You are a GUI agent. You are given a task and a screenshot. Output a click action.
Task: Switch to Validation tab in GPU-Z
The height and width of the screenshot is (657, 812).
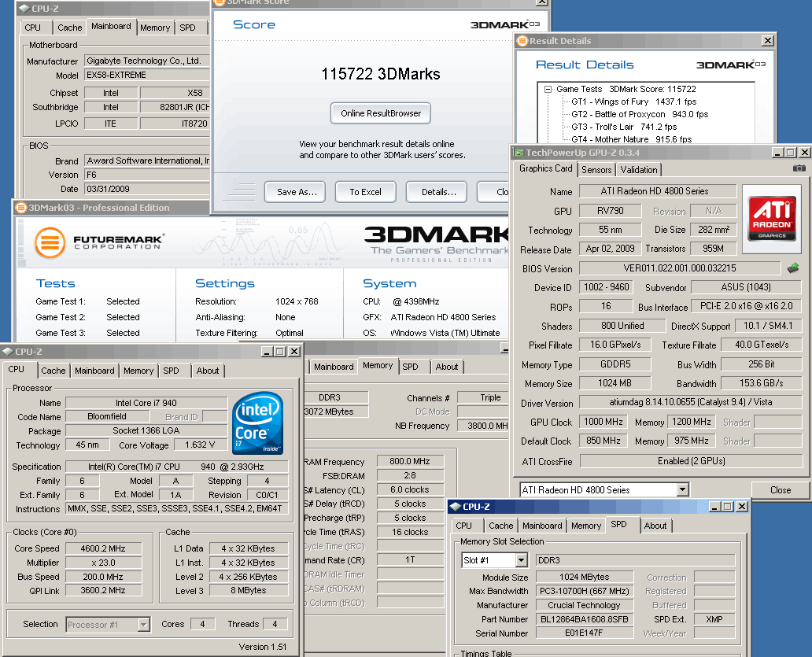[639, 170]
